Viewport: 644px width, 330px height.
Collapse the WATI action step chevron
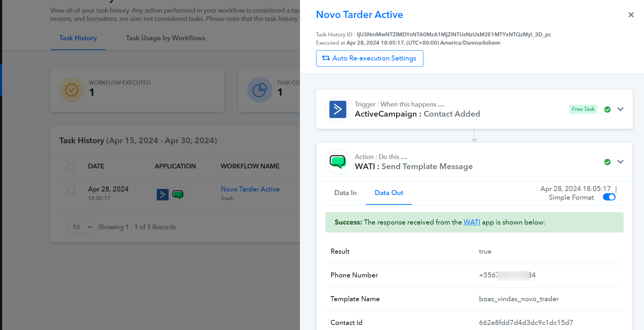pyautogui.click(x=620, y=162)
